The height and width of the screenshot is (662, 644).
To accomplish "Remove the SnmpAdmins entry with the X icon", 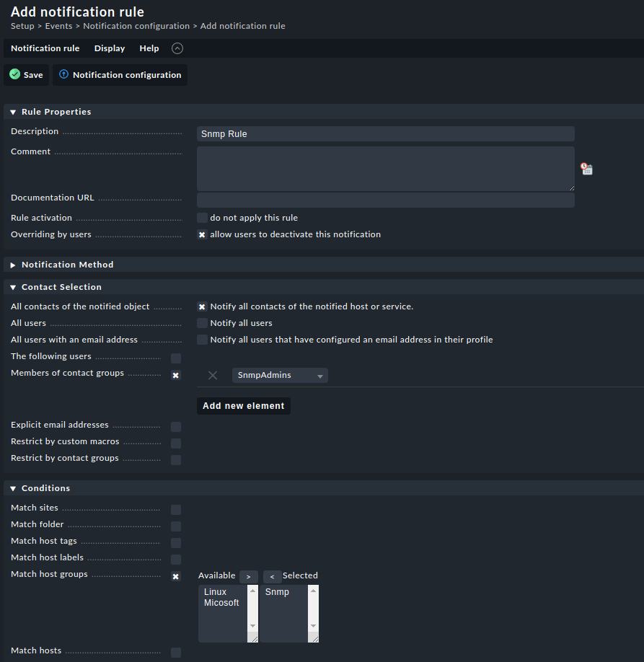I will tap(213, 375).
